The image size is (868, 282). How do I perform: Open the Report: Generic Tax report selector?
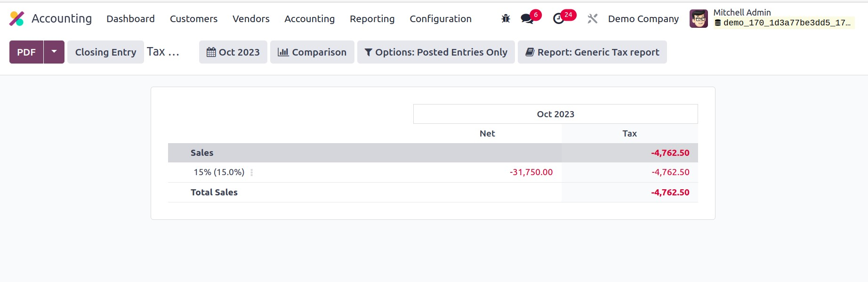tap(592, 52)
